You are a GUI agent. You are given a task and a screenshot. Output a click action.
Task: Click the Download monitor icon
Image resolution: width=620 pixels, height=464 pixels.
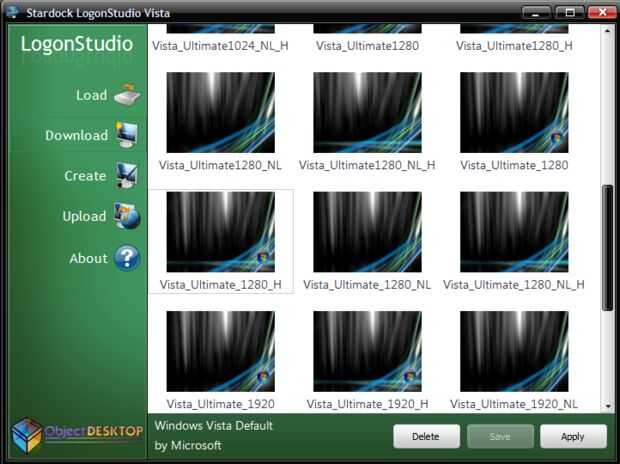point(127,135)
